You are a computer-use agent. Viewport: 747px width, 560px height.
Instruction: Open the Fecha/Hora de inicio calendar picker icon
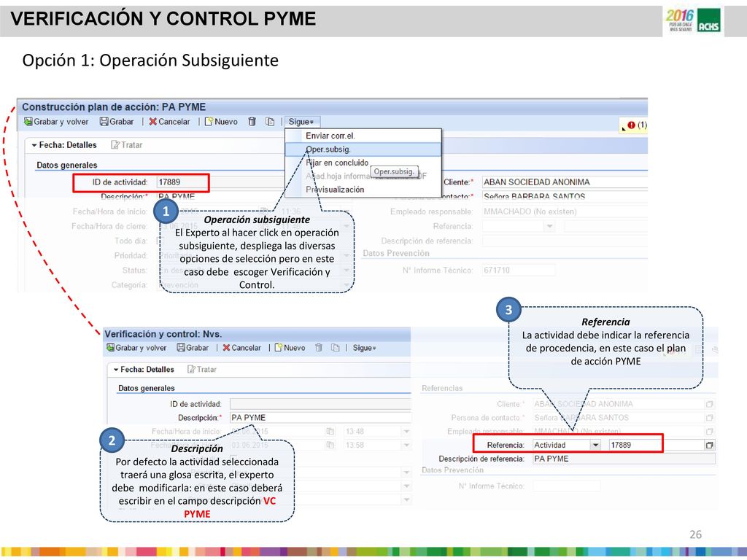[x=330, y=432]
